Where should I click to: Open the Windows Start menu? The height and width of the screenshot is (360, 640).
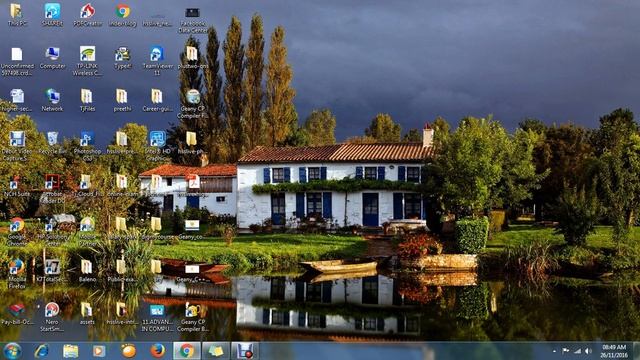point(12,351)
